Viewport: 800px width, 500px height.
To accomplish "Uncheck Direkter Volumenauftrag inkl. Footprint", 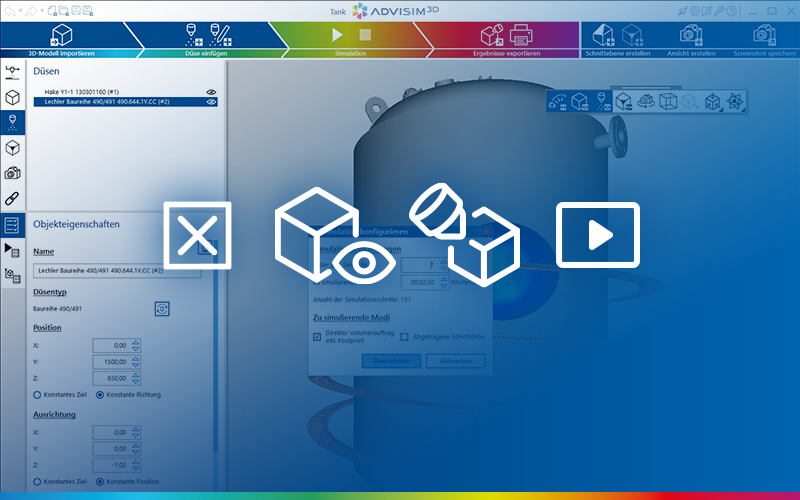I will click(317, 337).
